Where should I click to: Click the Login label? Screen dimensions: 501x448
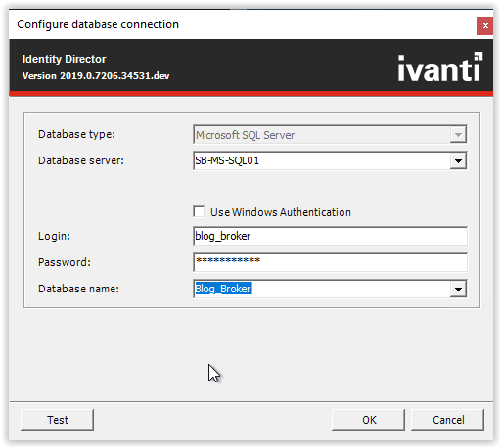(x=54, y=236)
